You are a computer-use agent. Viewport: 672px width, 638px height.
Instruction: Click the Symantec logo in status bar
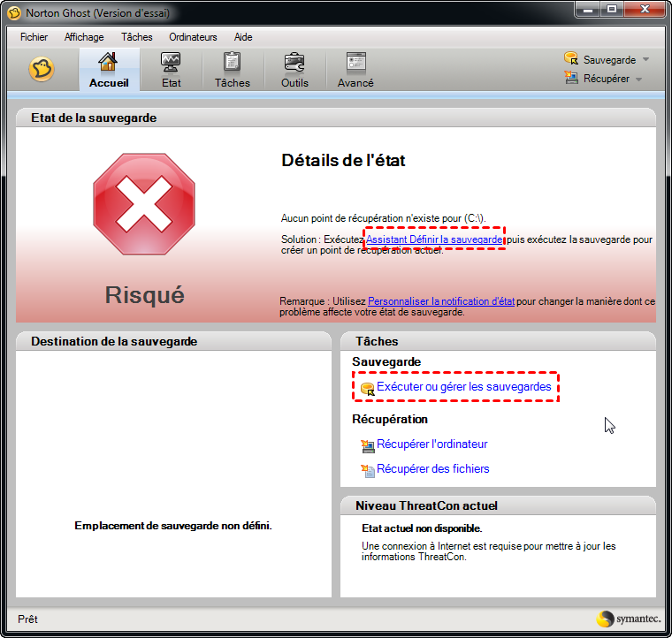click(629, 619)
